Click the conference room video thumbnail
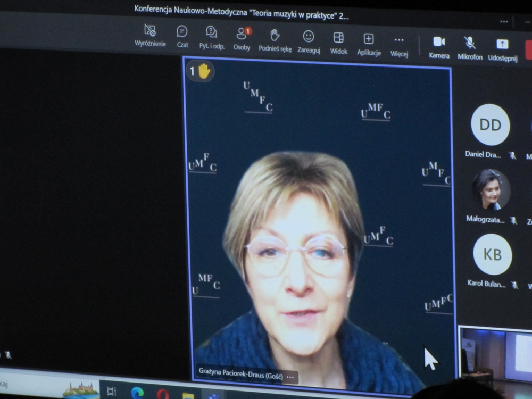This screenshot has height=399, width=532. pyautogui.click(x=496, y=354)
